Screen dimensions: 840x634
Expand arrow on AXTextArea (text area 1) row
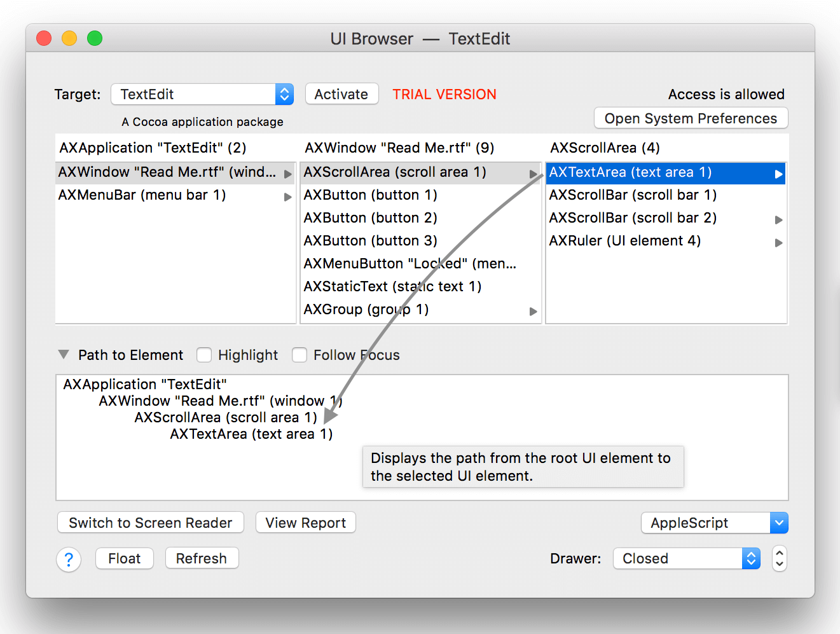tap(779, 174)
